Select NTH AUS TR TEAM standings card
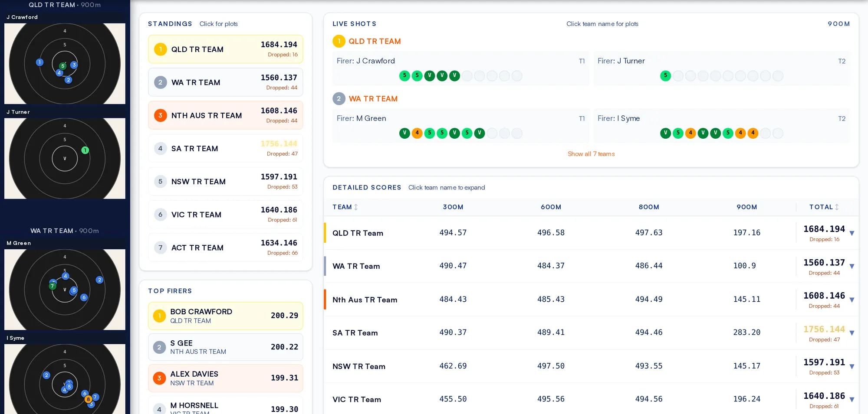 [226, 115]
